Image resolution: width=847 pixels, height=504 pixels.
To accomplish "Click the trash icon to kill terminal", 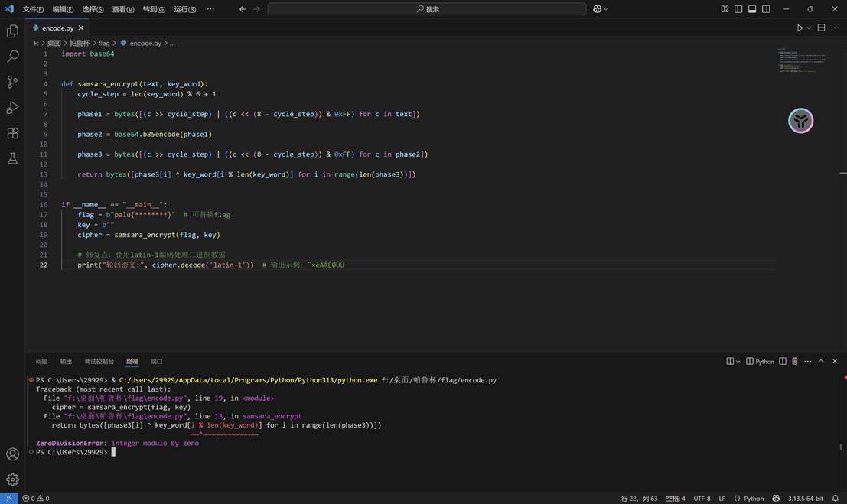I will click(x=794, y=361).
